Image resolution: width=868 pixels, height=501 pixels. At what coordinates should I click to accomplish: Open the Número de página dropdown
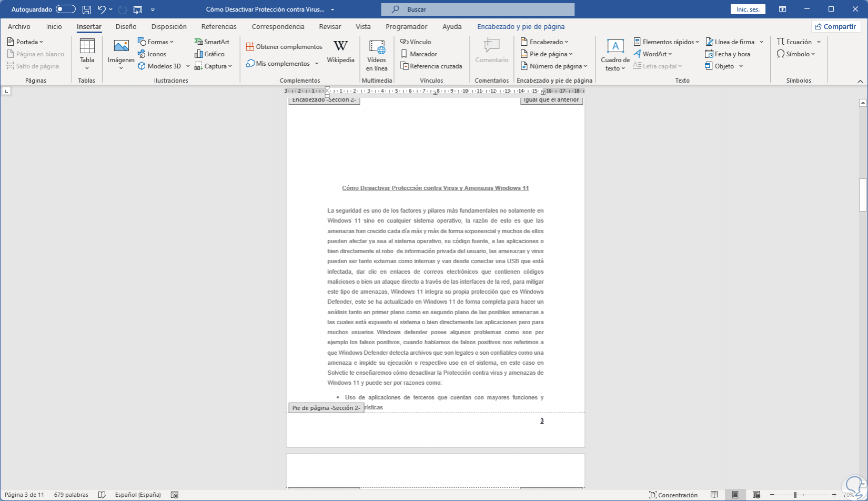coord(554,66)
